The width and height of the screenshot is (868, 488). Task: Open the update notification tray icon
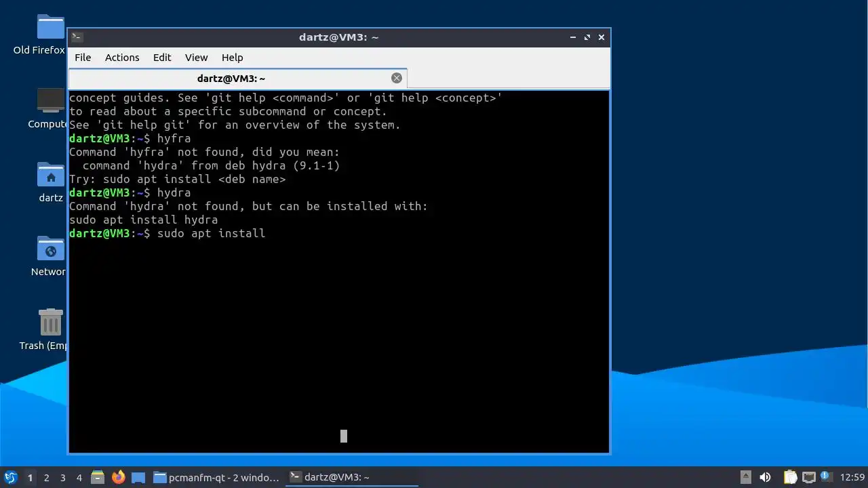825,476
